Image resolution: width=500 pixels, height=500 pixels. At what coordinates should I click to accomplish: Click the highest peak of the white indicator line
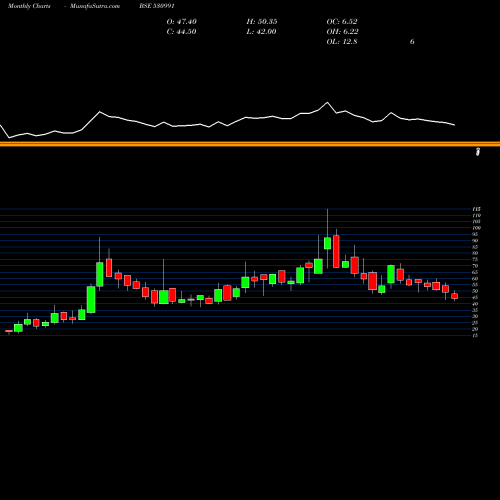[x=327, y=102]
